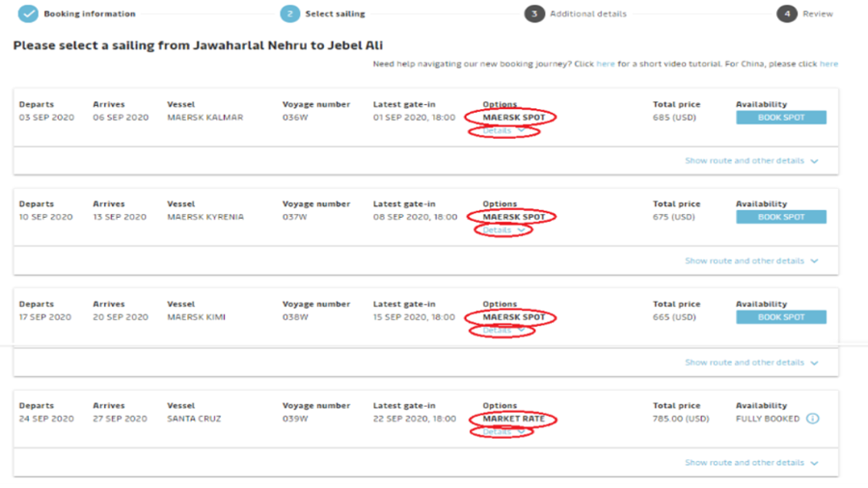Click voyage number 037W

(x=294, y=217)
